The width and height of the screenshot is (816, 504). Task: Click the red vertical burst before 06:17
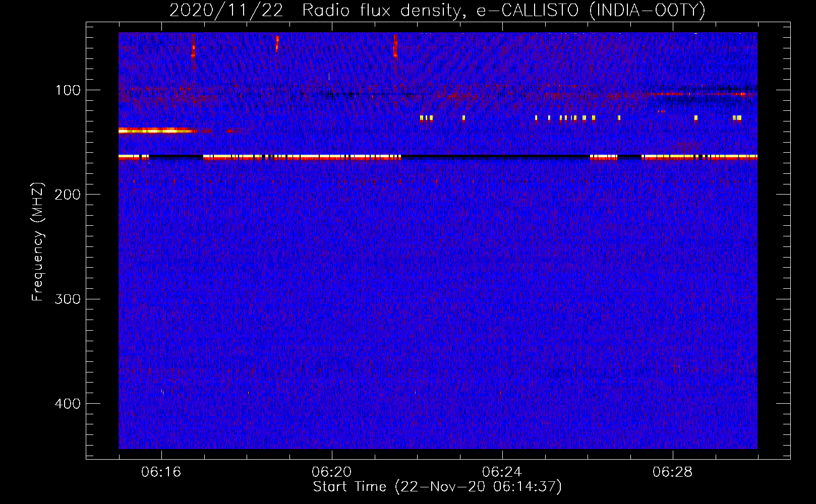(193, 46)
